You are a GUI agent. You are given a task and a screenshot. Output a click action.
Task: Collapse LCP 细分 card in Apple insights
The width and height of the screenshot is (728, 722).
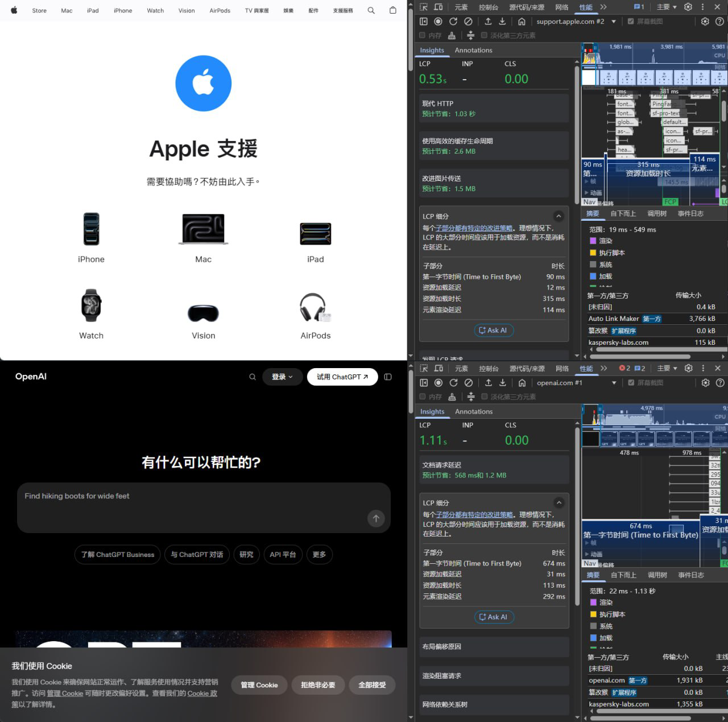559,216
